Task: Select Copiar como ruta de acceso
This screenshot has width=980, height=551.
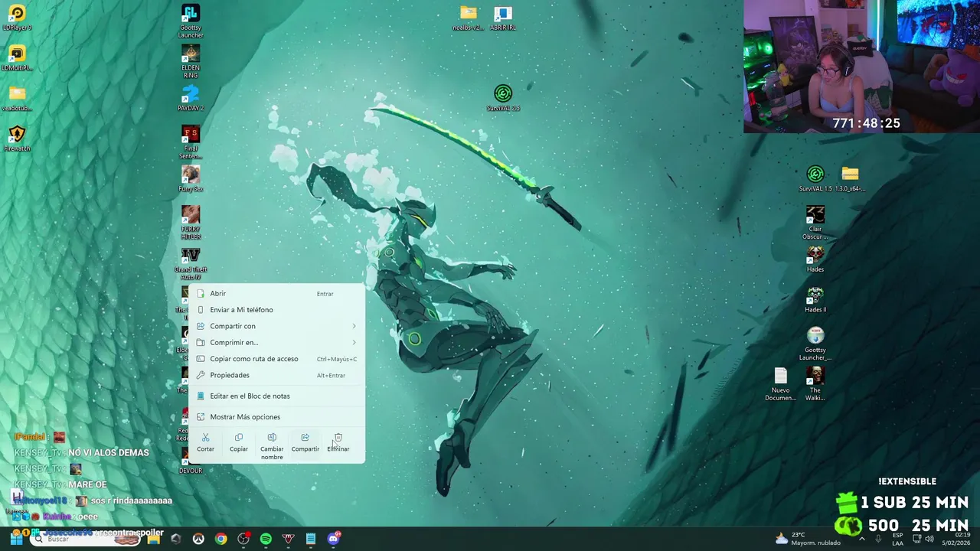Action: coord(277,358)
